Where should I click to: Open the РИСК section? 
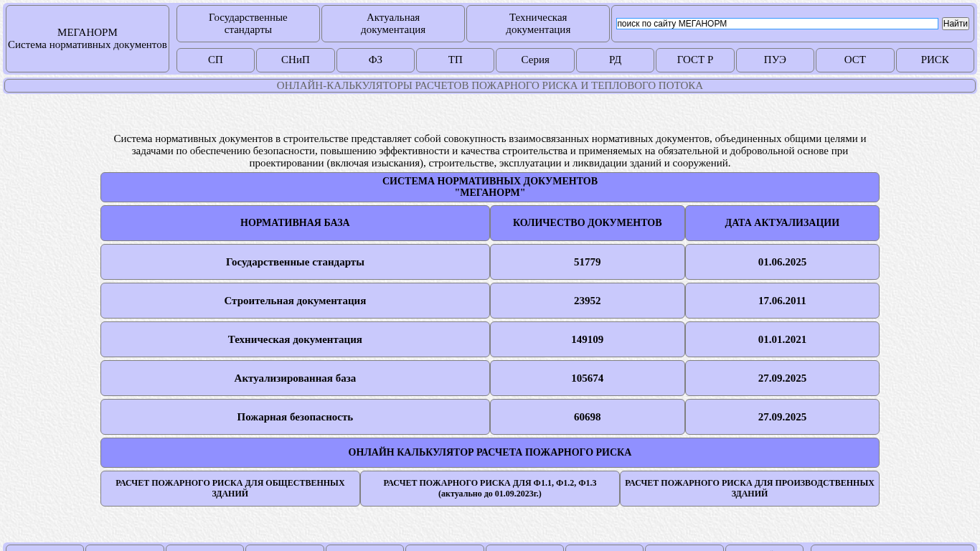[x=935, y=60]
